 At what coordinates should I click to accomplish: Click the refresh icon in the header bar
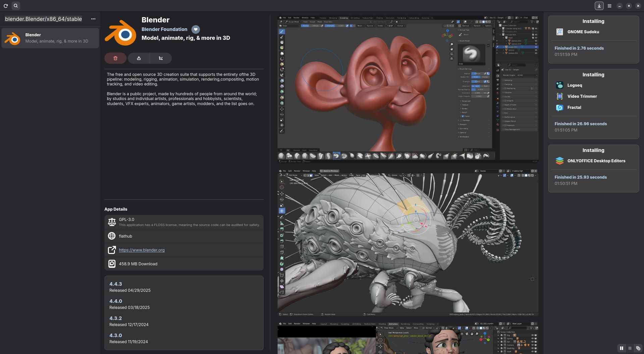coord(6,6)
